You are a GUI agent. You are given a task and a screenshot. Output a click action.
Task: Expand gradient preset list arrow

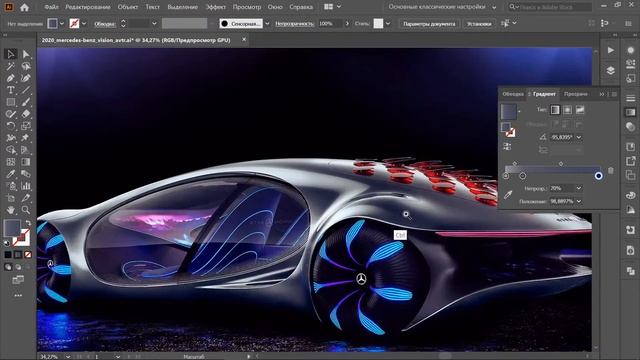click(x=519, y=111)
